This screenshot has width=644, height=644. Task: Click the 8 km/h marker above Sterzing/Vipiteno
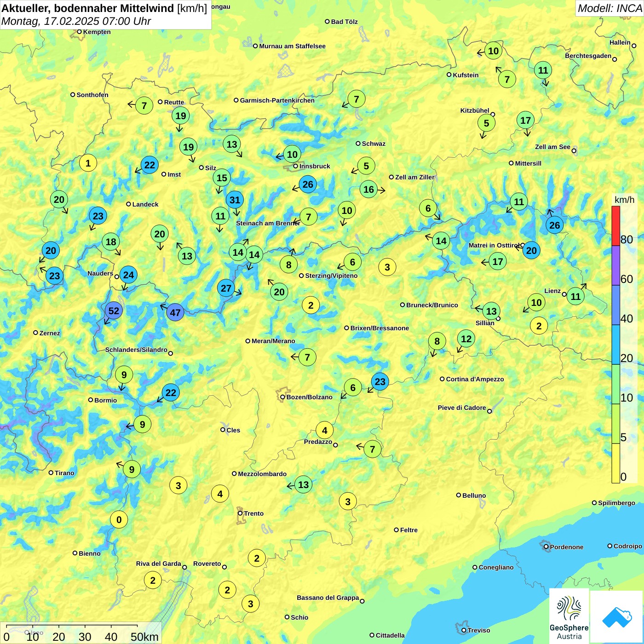288,264
